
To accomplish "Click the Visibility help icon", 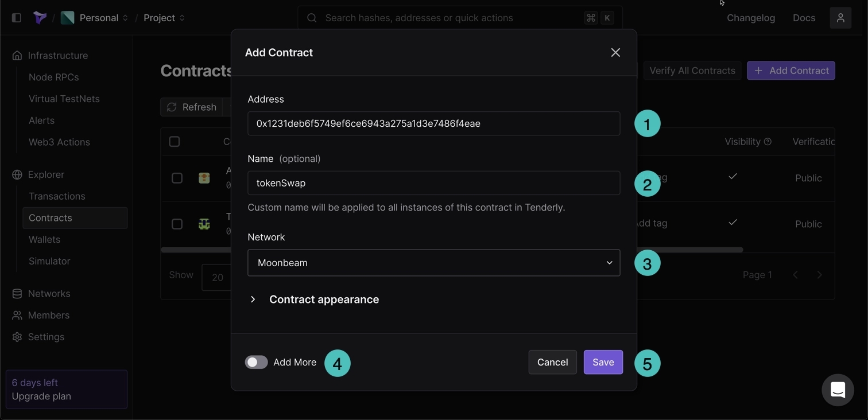I will pyautogui.click(x=768, y=142).
